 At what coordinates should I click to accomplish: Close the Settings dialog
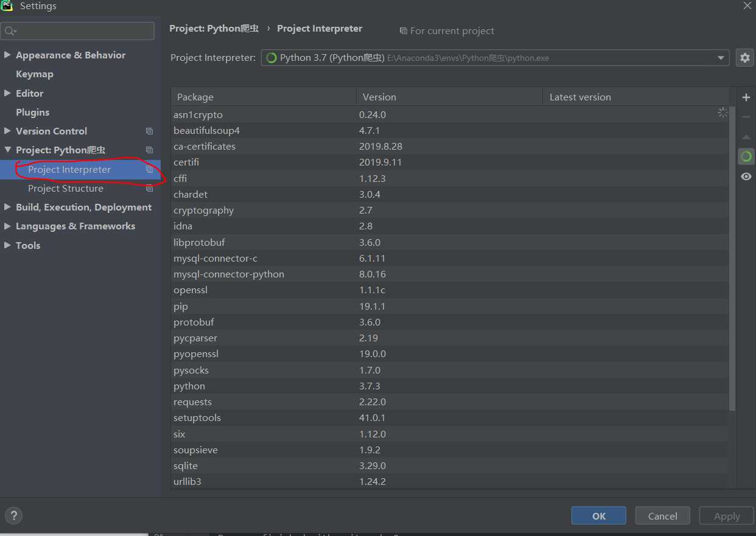747,5
